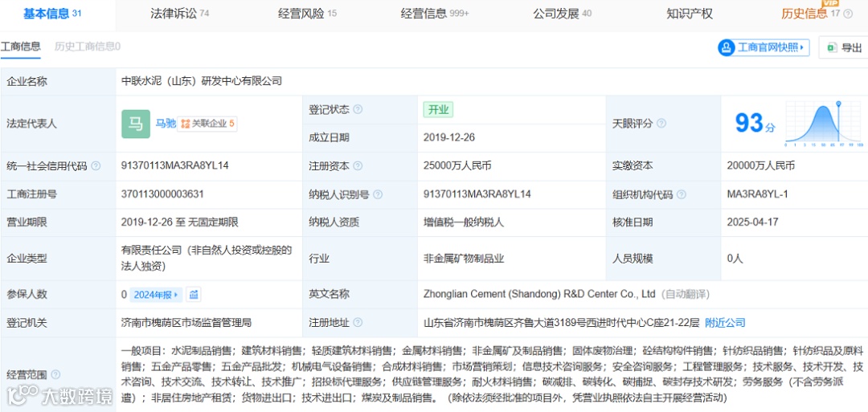Click business term 2019-12-26 至 无固定期限
This screenshot has height=412, width=868.
pos(180,222)
